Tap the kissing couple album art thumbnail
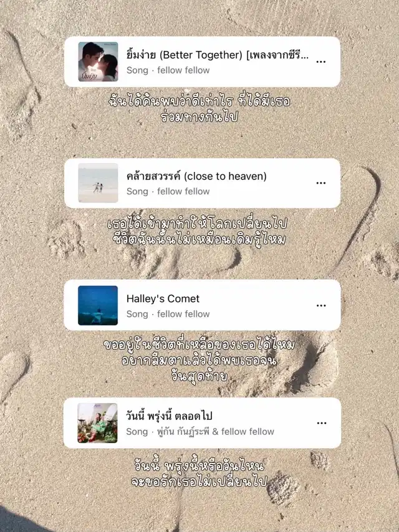399x532 pixels. coord(98,62)
